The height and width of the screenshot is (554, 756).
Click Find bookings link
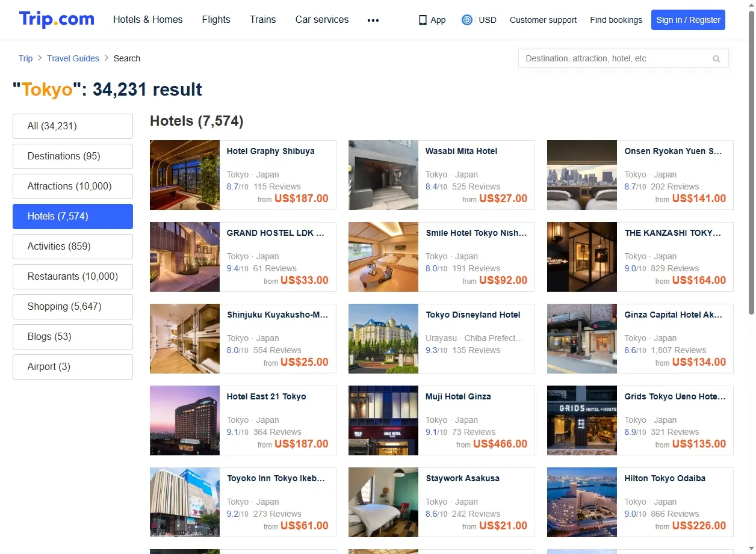pos(616,20)
